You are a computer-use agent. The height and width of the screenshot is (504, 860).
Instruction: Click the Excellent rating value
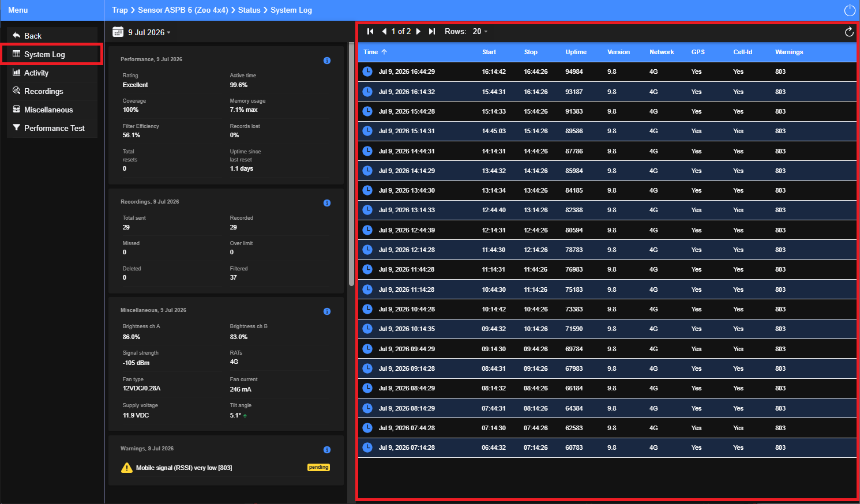[x=135, y=85]
